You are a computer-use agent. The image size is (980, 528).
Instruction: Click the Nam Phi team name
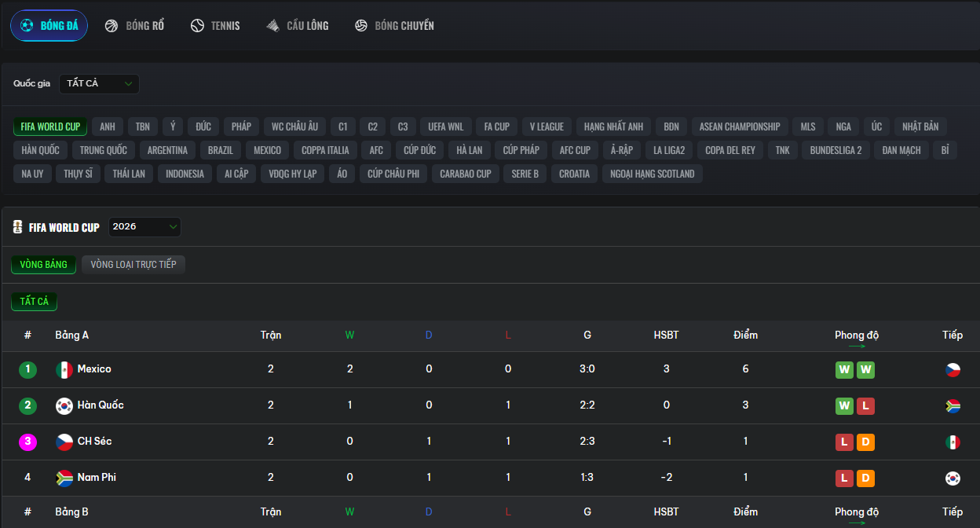(97, 478)
